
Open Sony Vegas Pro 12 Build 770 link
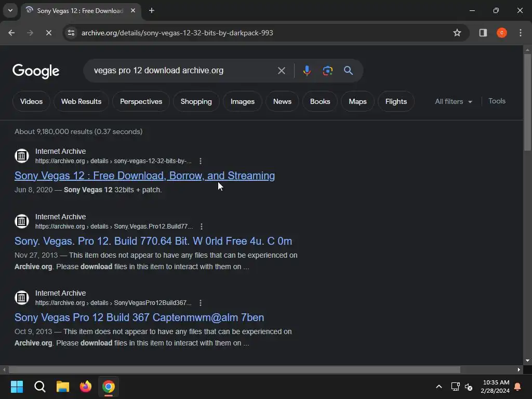pyautogui.click(x=153, y=241)
